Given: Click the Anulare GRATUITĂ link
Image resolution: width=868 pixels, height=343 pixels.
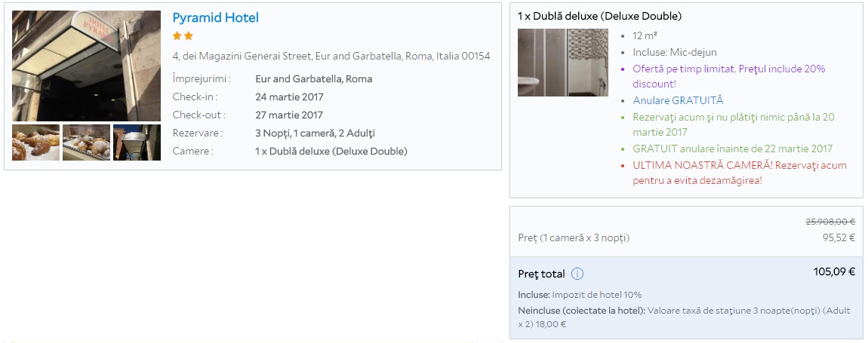Looking at the screenshot, I should tap(678, 100).
